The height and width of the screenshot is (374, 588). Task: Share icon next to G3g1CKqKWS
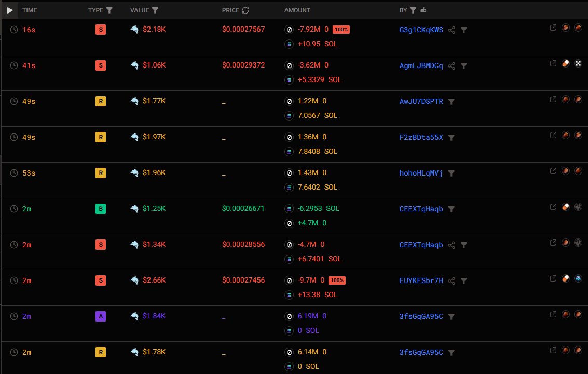tap(452, 30)
